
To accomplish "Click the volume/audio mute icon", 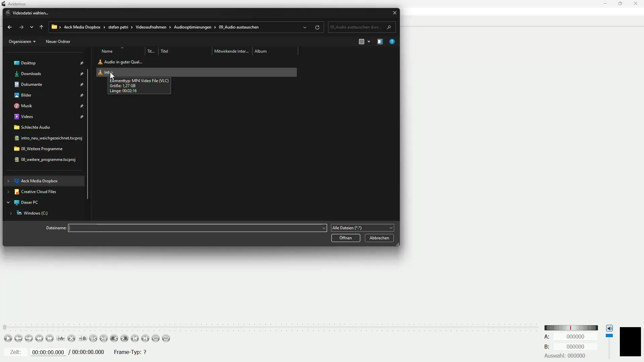I will tap(609, 327).
